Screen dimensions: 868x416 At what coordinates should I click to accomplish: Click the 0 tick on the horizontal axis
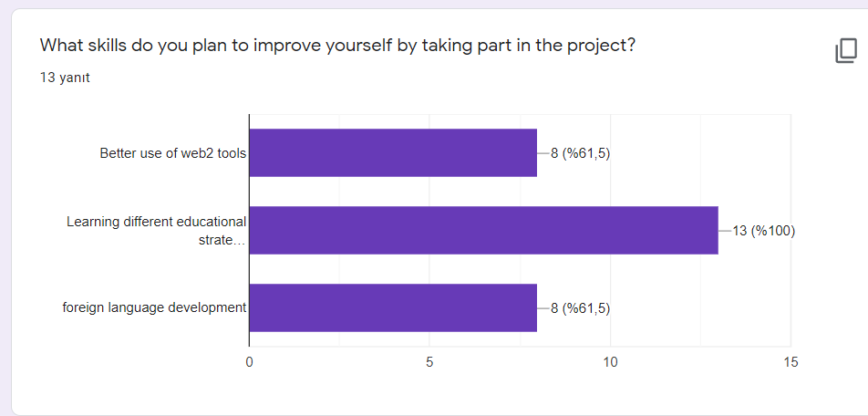tap(249, 362)
